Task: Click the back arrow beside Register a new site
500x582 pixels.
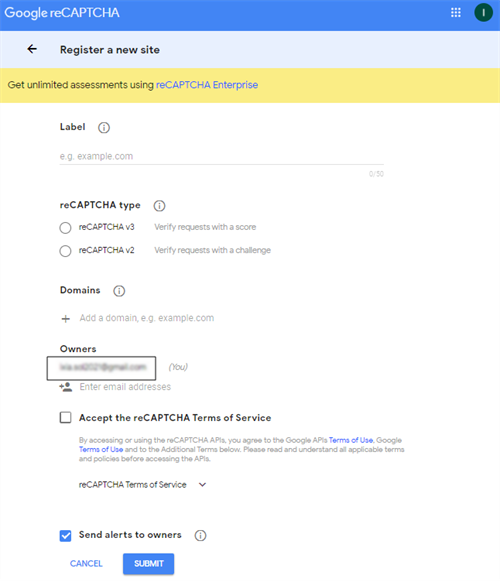Action: 32,49
